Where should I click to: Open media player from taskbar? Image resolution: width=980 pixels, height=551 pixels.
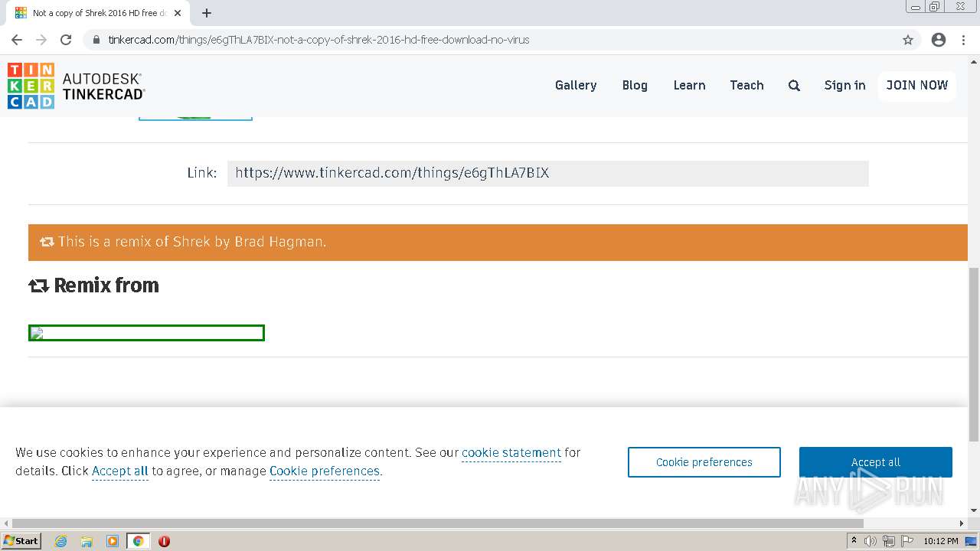pos(113,541)
